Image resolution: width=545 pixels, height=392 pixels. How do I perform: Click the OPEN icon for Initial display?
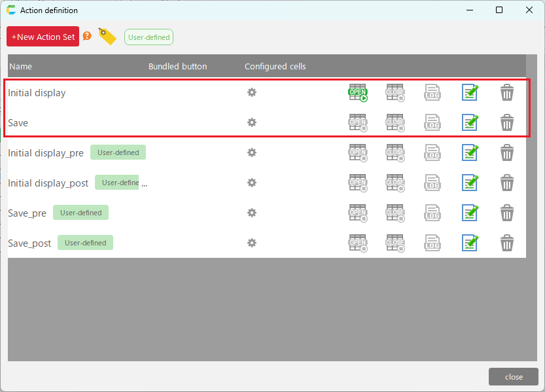click(358, 93)
